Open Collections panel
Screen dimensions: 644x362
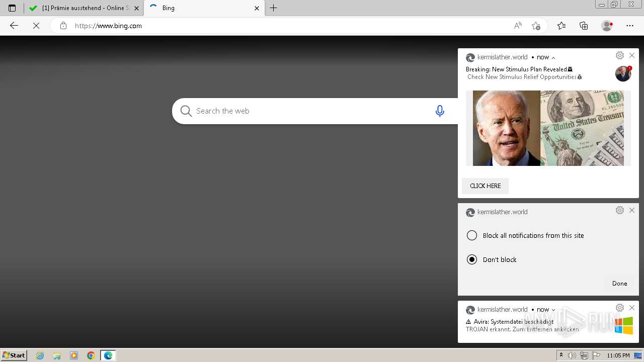pyautogui.click(x=584, y=26)
